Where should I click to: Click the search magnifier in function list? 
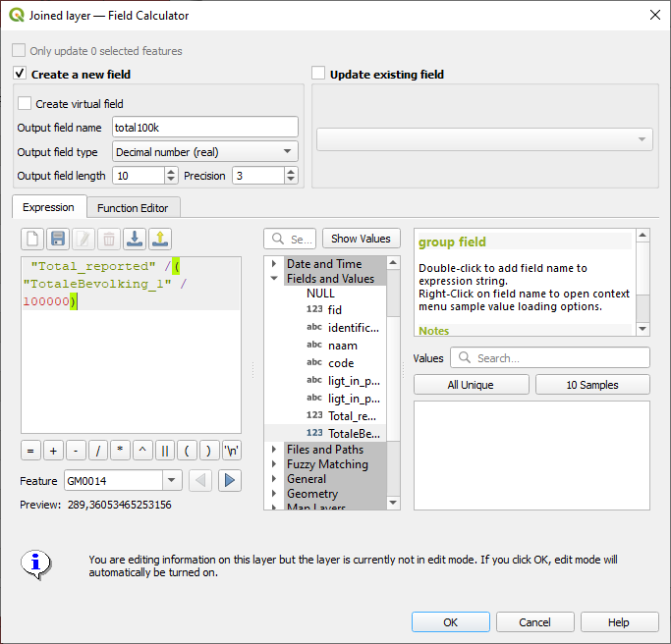[x=278, y=239]
